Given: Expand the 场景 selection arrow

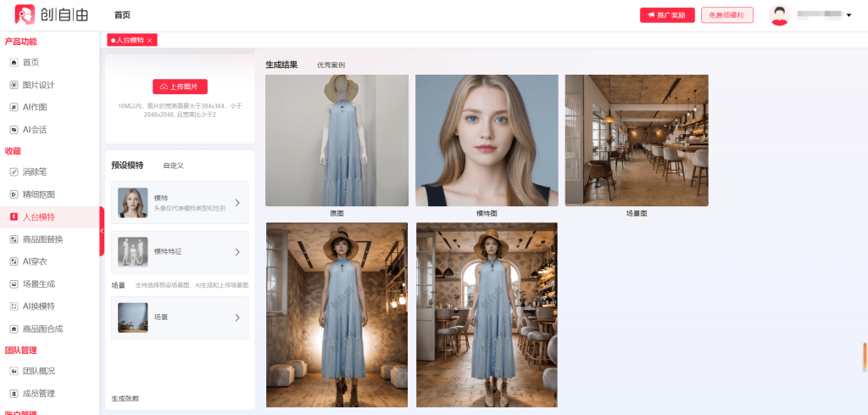Looking at the screenshot, I should [x=237, y=317].
